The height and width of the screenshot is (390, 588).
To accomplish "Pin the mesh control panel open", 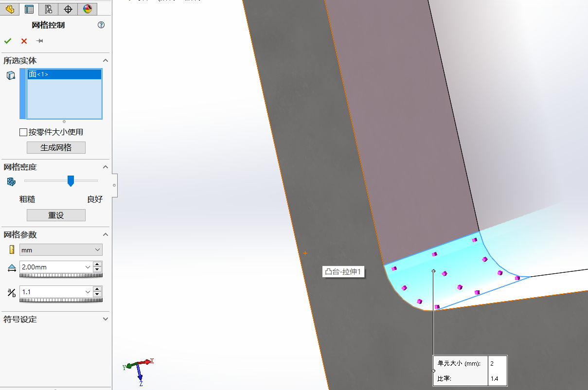I will coord(40,41).
